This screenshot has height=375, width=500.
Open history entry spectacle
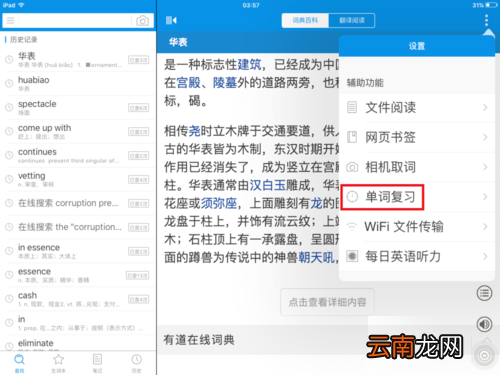(x=78, y=108)
